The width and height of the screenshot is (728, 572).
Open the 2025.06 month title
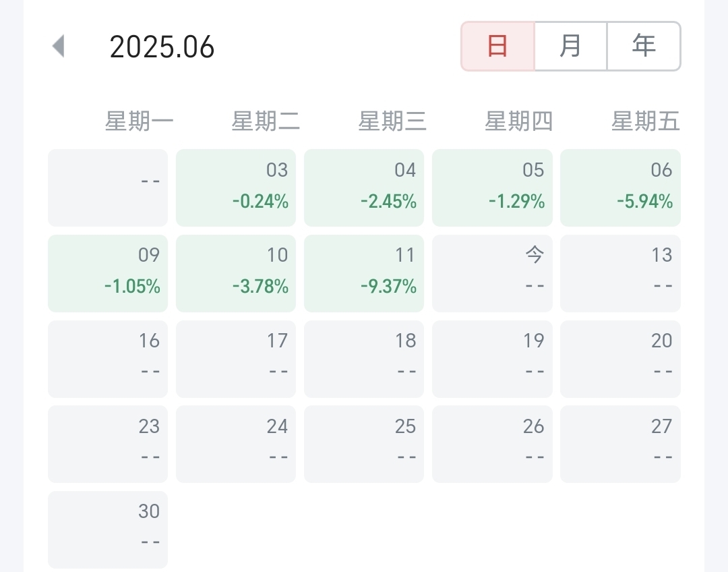(162, 47)
